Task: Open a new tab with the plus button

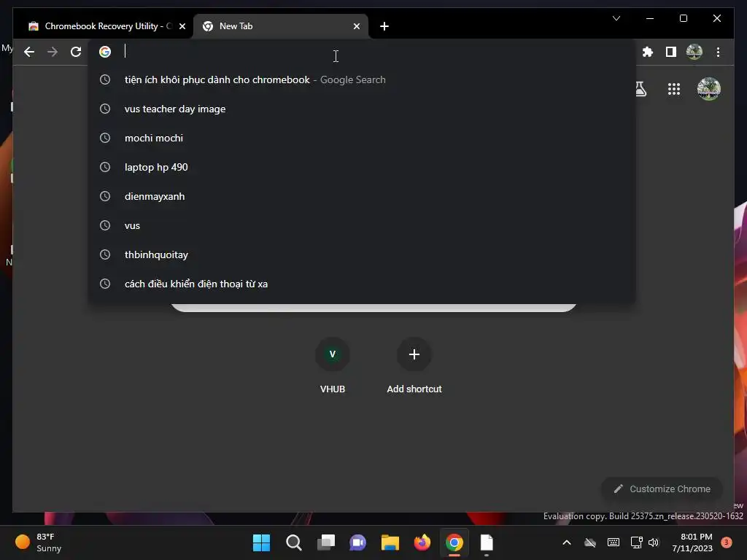Action: [x=384, y=26]
